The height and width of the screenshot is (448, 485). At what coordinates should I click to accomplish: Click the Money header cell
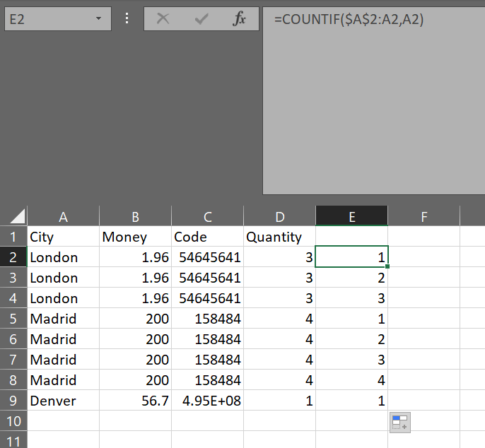[136, 237]
